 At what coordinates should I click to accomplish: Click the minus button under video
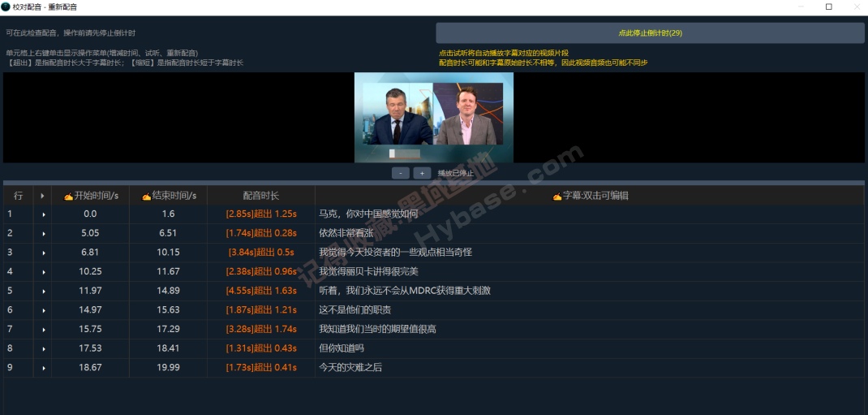coord(400,173)
